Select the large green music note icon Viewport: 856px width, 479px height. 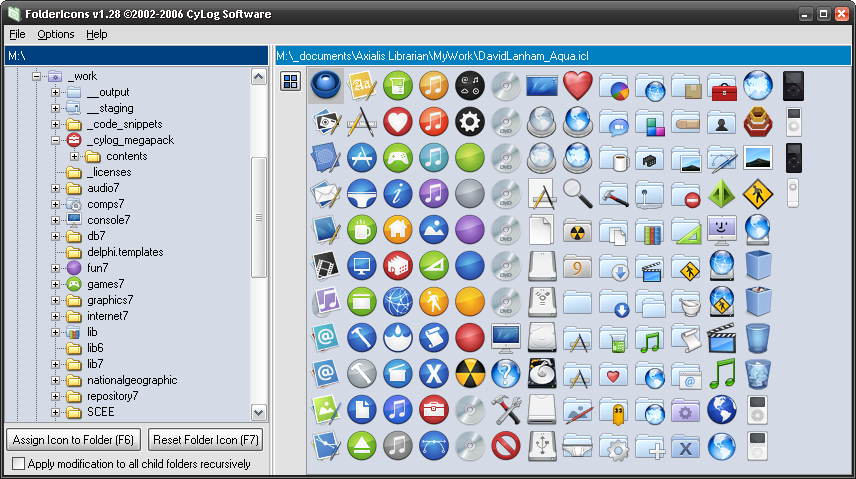(x=722, y=374)
